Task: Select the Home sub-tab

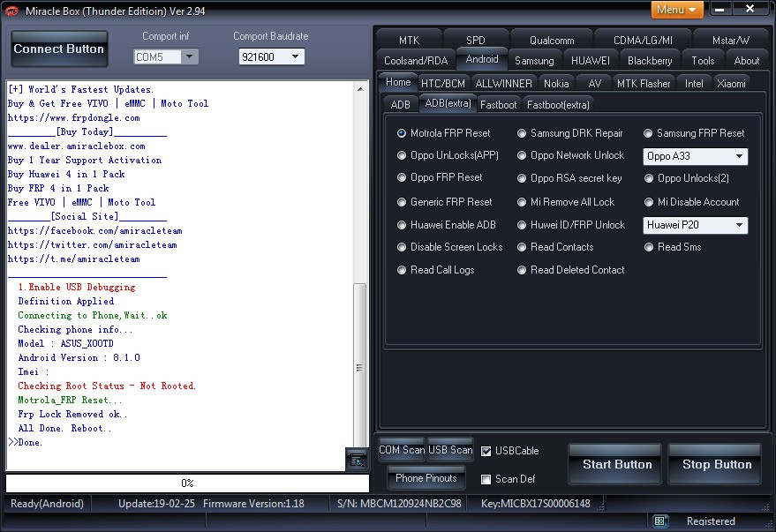Action: [398, 82]
